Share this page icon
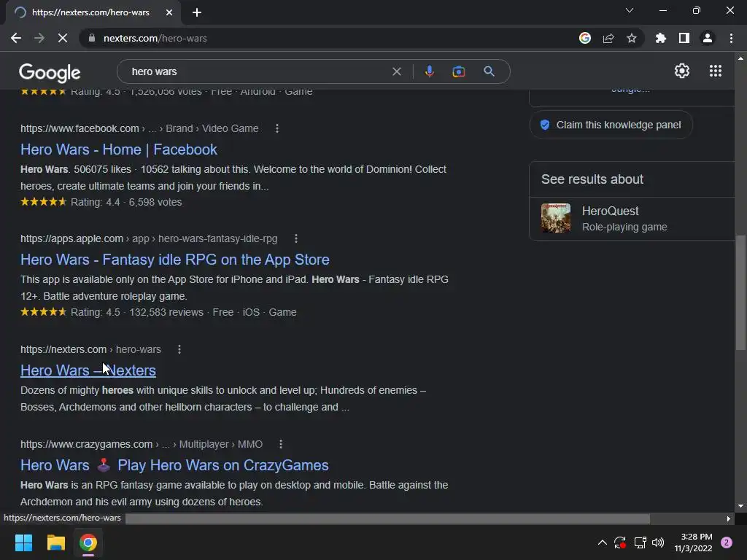 (608, 38)
